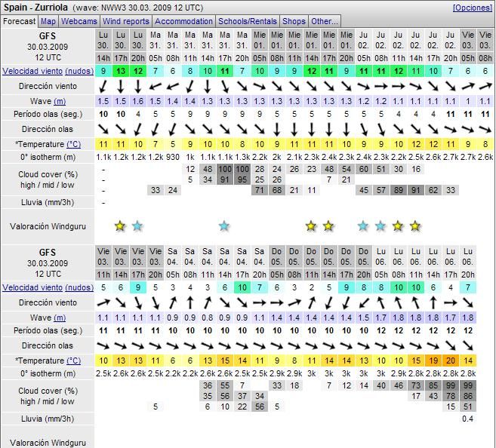
Task: Click wind direction arrow for Ma 31. 05h
Action: (155, 86)
